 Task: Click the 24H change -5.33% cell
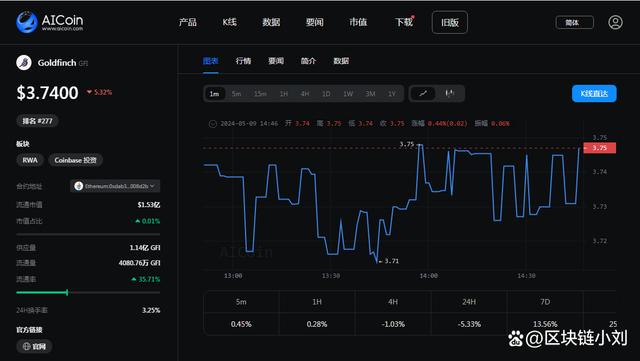coord(469,324)
